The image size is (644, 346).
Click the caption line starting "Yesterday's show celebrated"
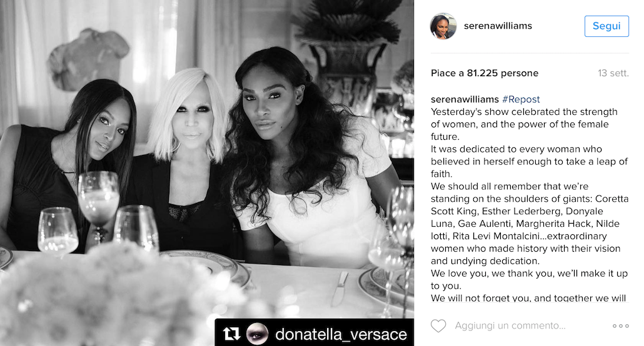pos(524,112)
